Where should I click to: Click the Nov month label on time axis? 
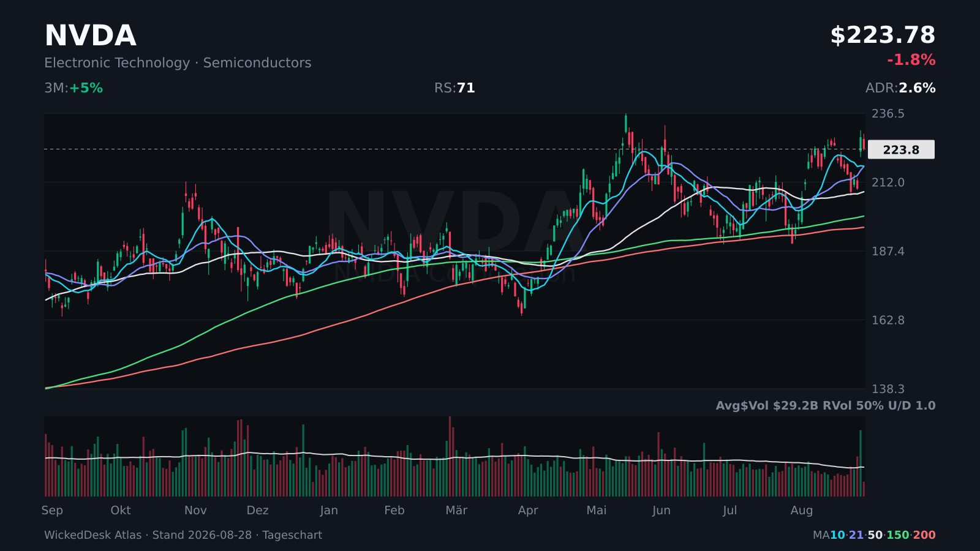click(x=195, y=511)
